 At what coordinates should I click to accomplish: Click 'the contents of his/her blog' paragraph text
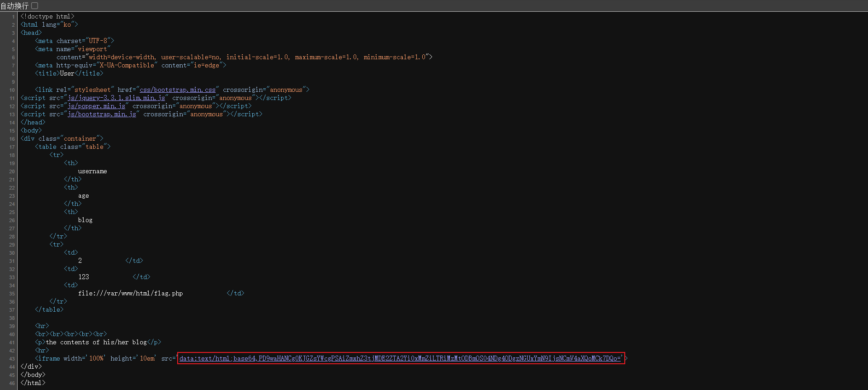click(96, 342)
